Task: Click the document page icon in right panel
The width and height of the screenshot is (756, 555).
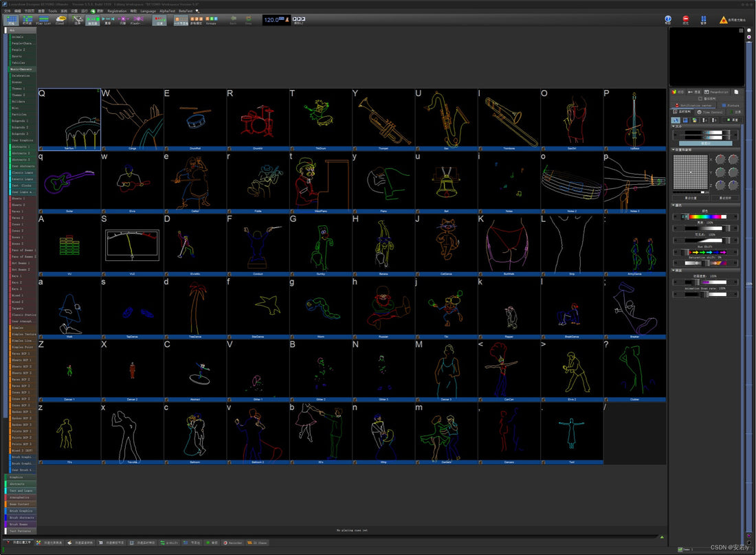Action: [736, 91]
